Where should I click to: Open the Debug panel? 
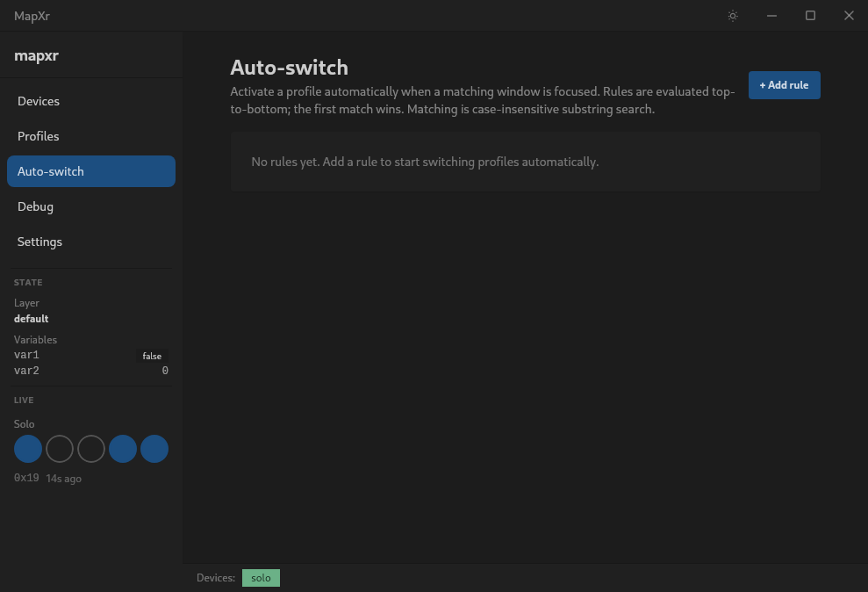35,206
